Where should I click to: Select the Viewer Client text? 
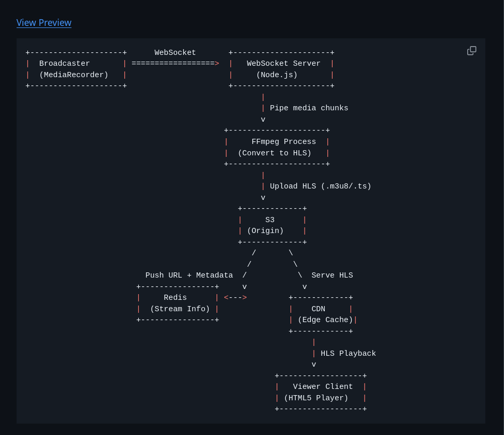(x=323, y=387)
